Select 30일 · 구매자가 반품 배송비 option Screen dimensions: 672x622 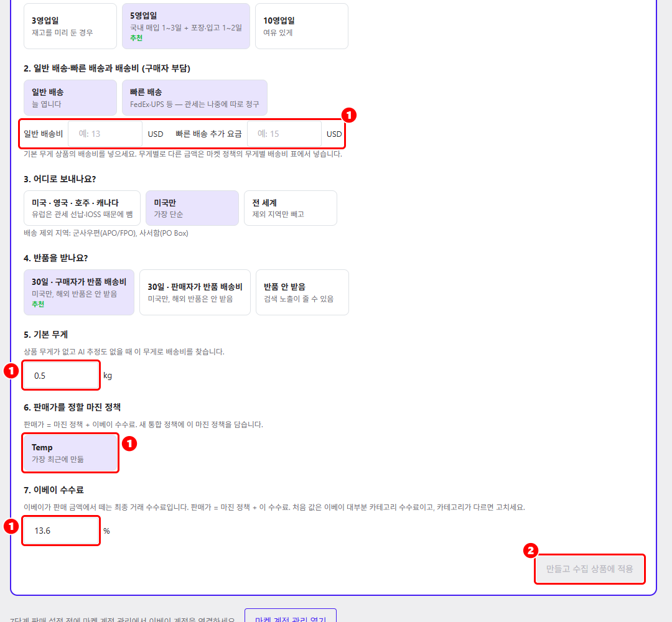coord(79,292)
